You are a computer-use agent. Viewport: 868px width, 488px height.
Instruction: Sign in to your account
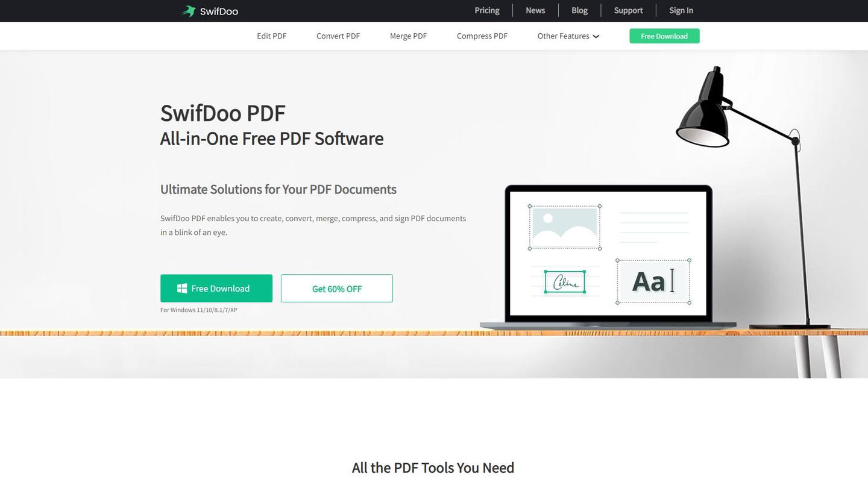click(x=681, y=10)
